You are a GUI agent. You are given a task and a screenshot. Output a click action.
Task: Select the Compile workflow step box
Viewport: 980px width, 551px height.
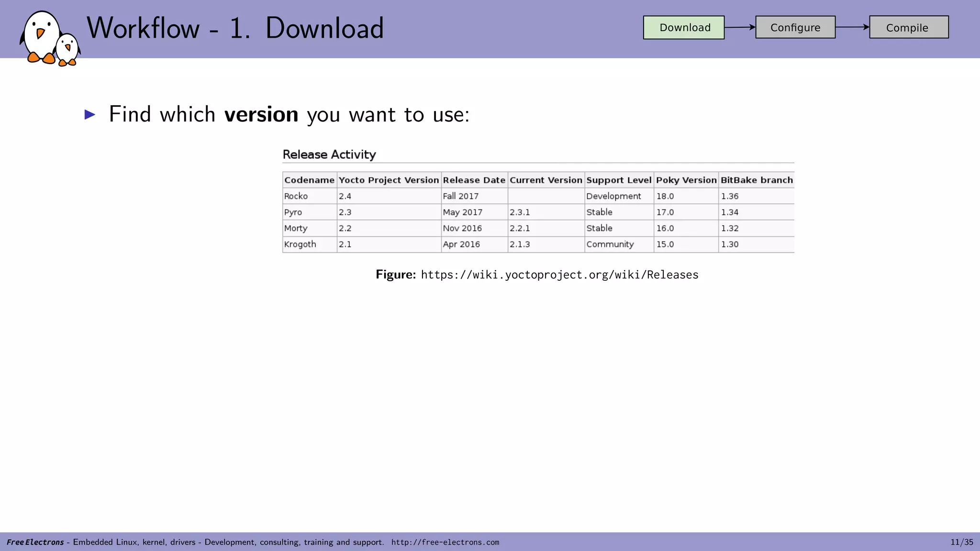[x=909, y=27]
